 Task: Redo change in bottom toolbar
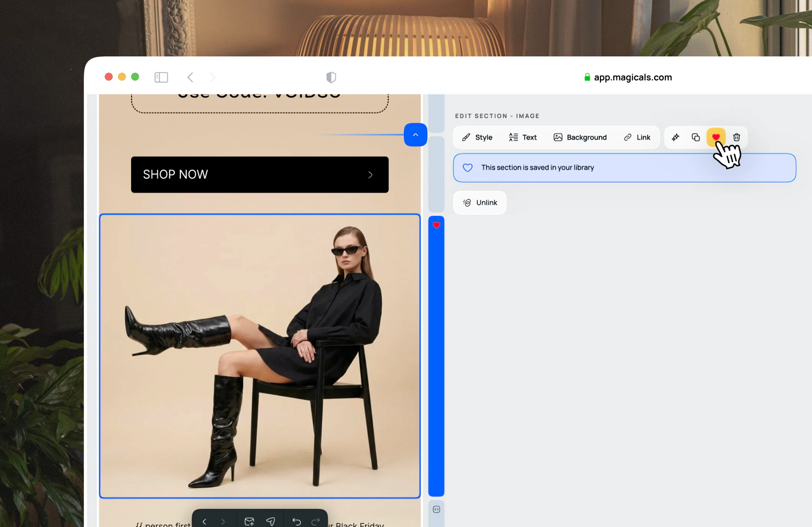[315, 521]
